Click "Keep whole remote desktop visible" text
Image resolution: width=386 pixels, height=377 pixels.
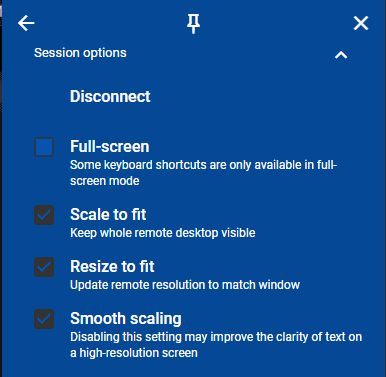click(x=163, y=233)
